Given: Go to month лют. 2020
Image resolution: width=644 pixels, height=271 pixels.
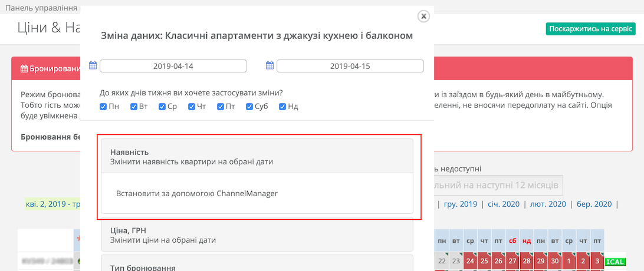Looking at the screenshot, I should (x=548, y=204).
